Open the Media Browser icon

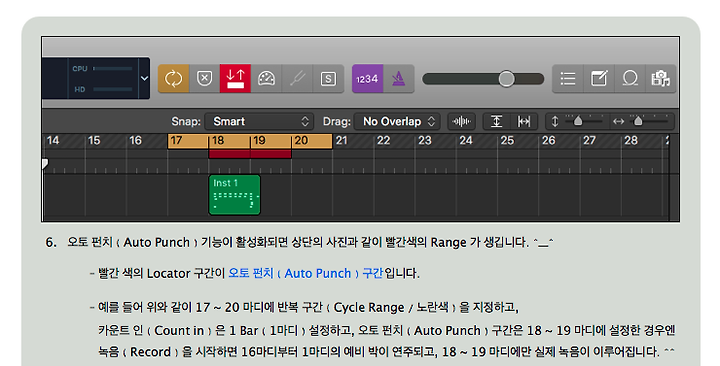point(661,79)
